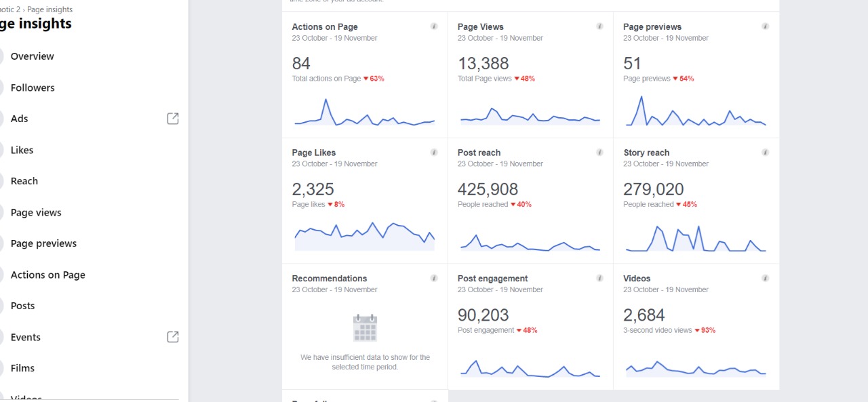Click the Story reach trend chart

click(696, 237)
